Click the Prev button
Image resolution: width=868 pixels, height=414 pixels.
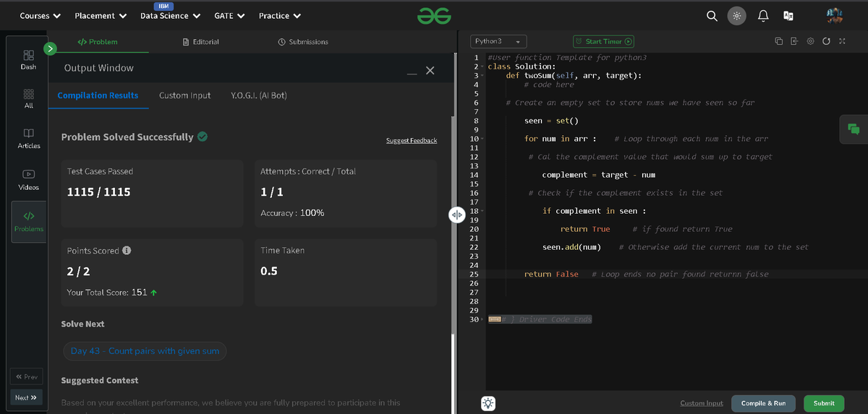coord(26,376)
